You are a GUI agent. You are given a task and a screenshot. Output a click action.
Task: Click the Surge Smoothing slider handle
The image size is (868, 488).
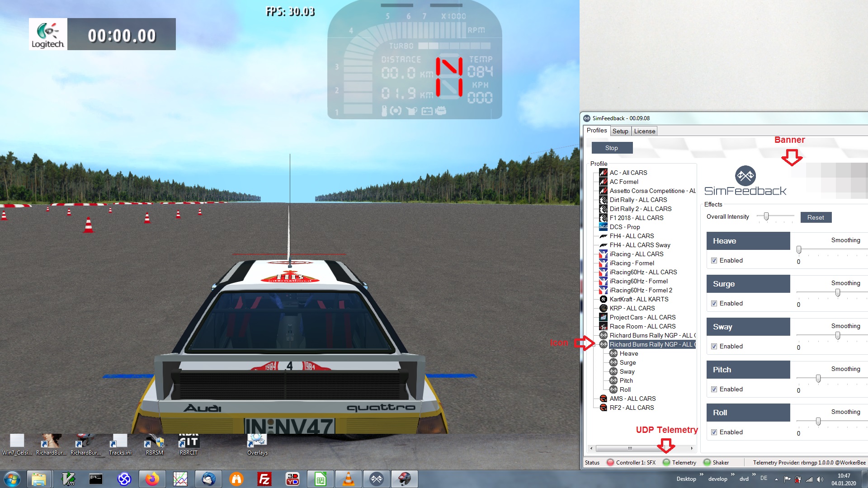(x=838, y=293)
